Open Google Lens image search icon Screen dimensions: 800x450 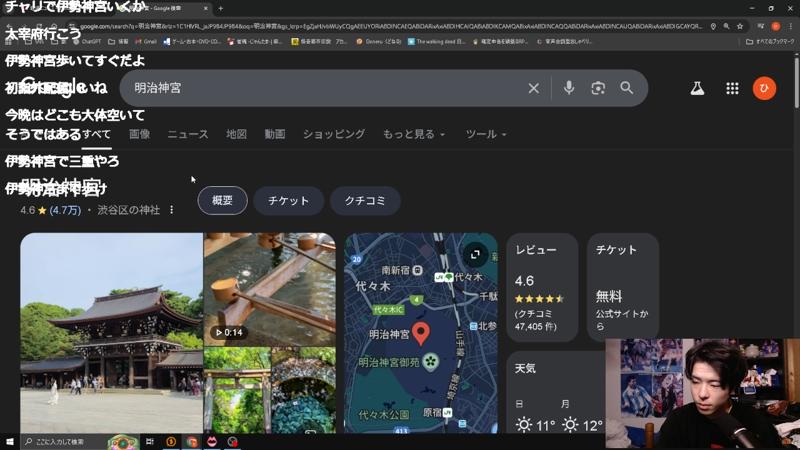point(598,88)
